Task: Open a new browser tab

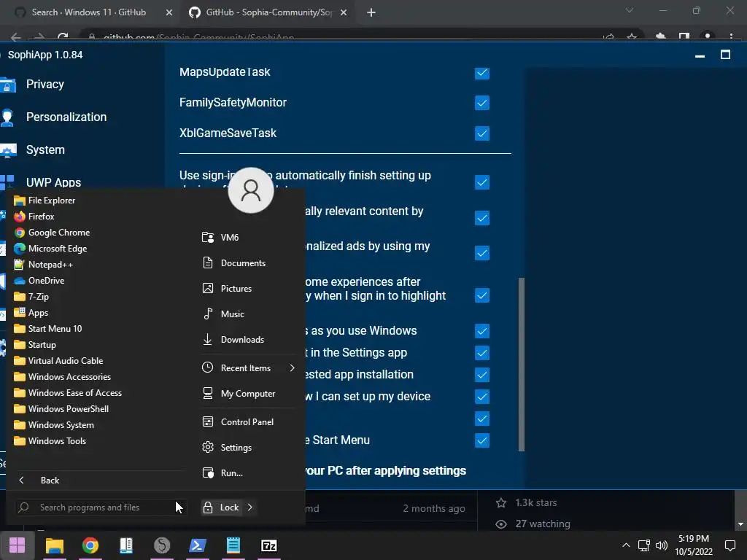Action: point(371,13)
